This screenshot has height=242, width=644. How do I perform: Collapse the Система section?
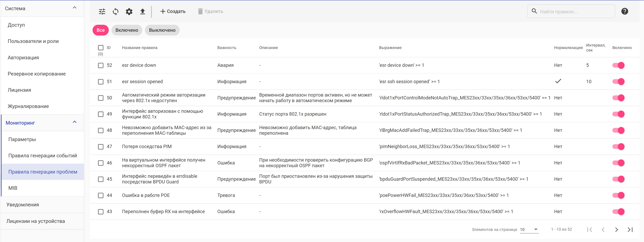pyautogui.click(x=74, y=8)
